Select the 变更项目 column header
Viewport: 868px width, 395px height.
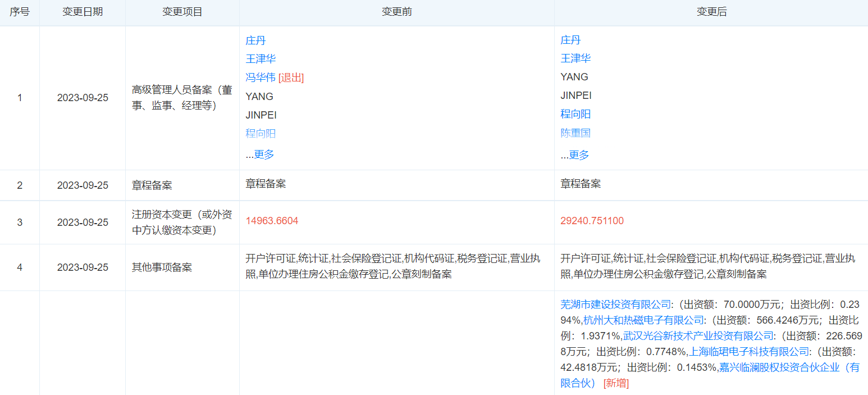[x=182, y=12]
